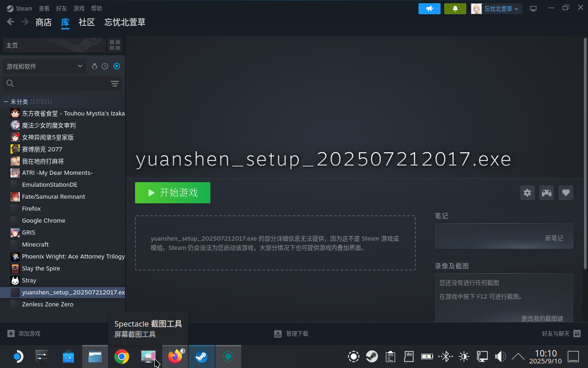Image resolution: width=588 pixels, height=368 pixels.
Task: Switch to the 商店 tab
Action: click(44, 22)
